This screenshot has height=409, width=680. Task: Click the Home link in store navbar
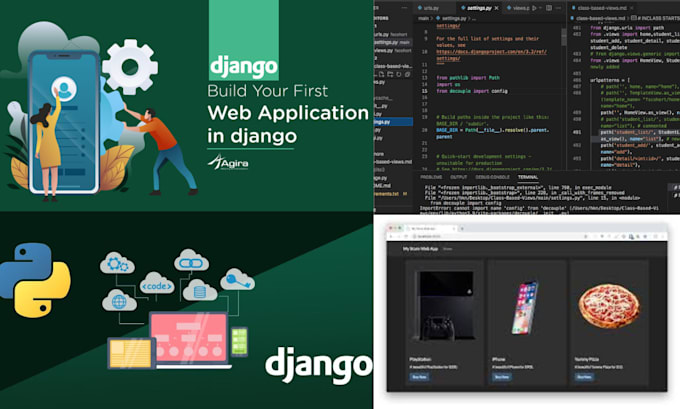[448, 249]
